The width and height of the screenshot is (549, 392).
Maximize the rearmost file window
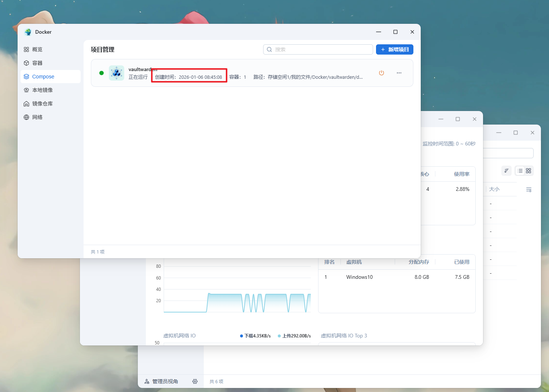click(516, 133)
